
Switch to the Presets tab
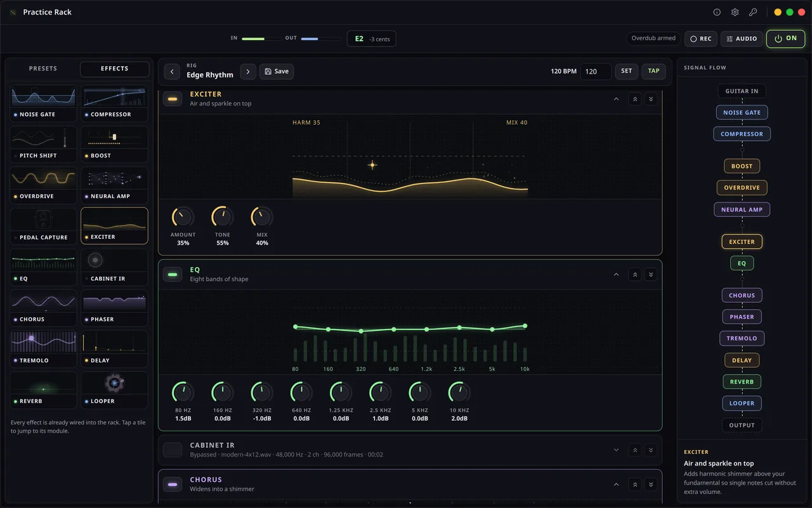(43, 69)
